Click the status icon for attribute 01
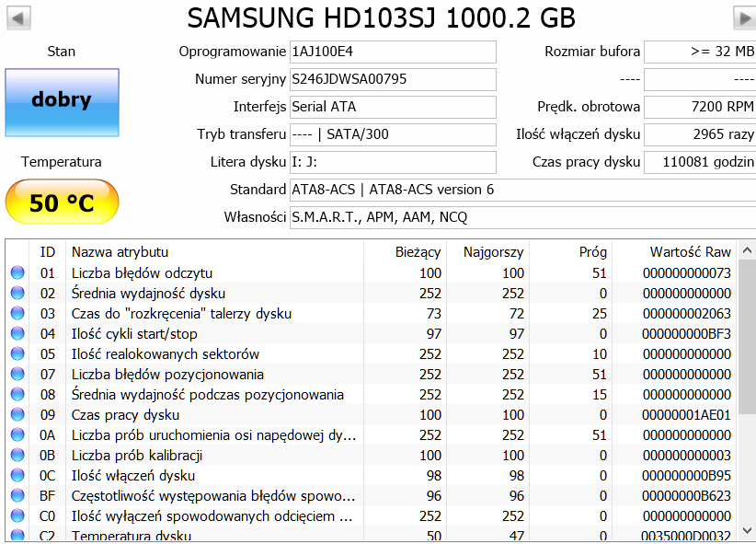The image size is (756, 544). (x=17, y=273)
